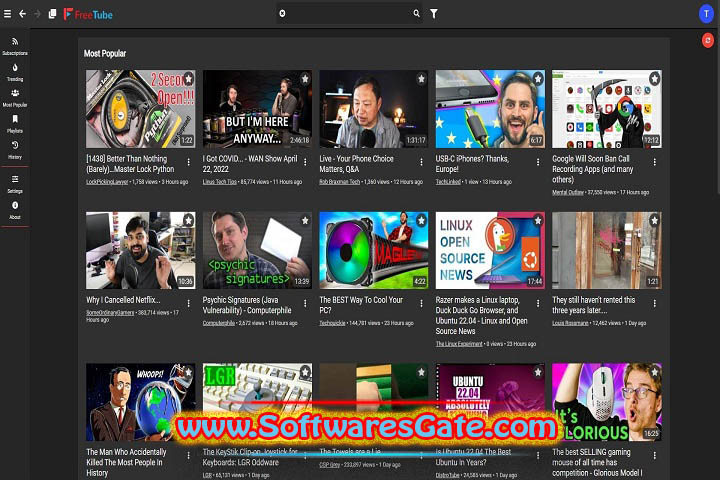Open Computerphile channel link
This screenshot has width=720, height=480.
coord(219,323)
